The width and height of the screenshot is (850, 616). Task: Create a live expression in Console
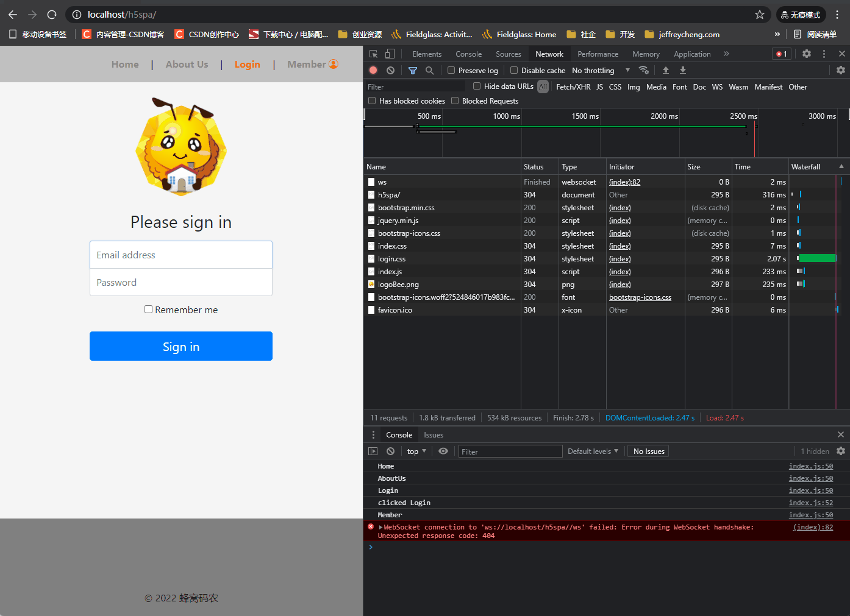pyautogui.click(x=443, y=451)
